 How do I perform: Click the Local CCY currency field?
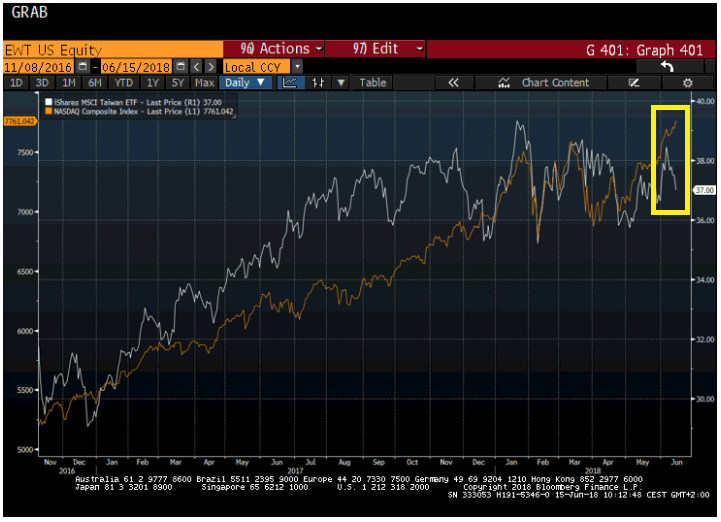256,67
